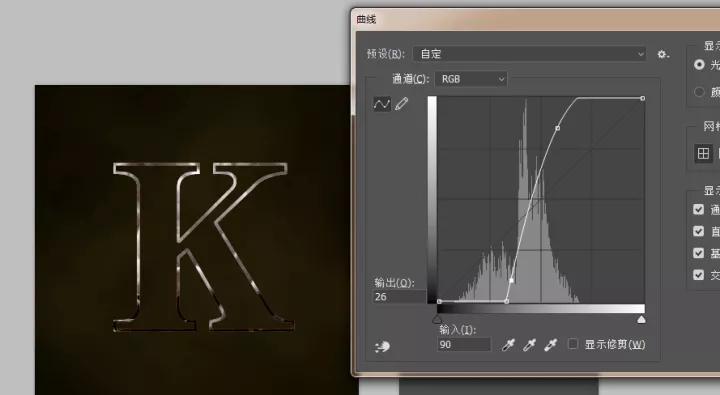Click the 输出 value field
Image resolution: width=720 pixels, height=395 pixels.
399,297
